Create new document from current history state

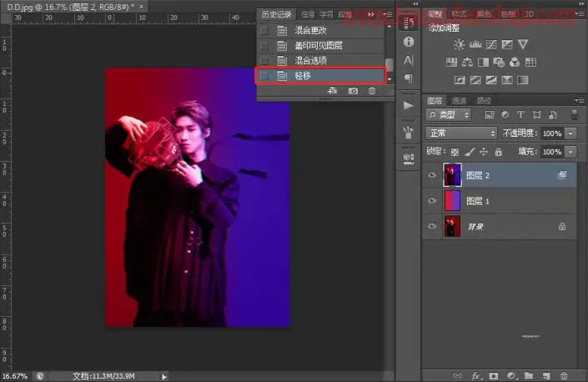pyautogui.click(x=332, y=91)
